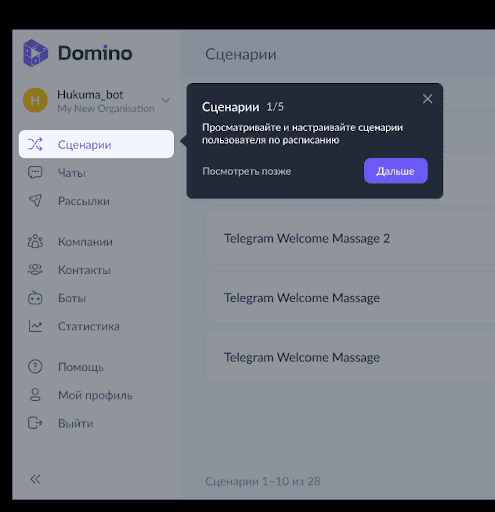Image resolution: width=495 pixels, height=512 pixels.
Task: Click the Контакты users icon
Action: [x=35, y=270]
